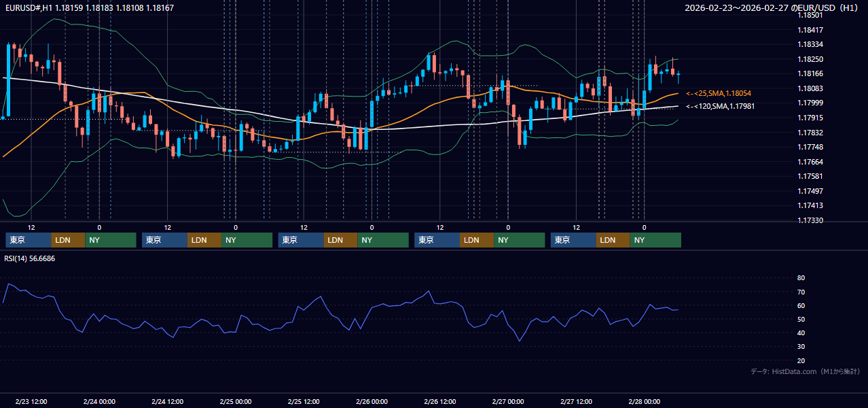Click the 2/26 12:00 time label

pyautogui.click(x=440, y=401)
